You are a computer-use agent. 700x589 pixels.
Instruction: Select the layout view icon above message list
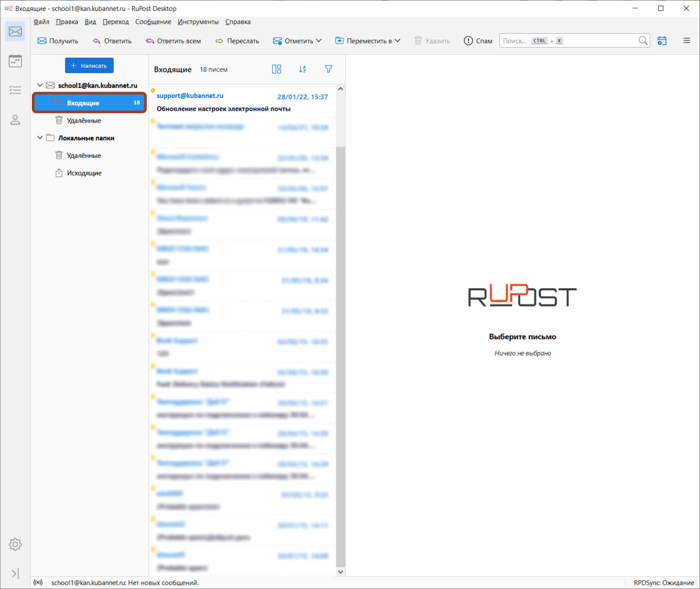pos(277,69)
